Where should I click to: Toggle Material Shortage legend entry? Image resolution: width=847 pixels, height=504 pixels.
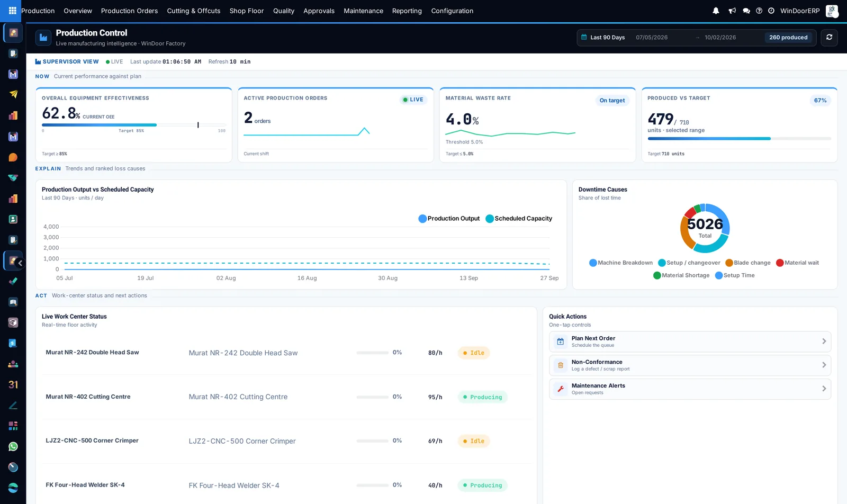click(x=681, y=275)
